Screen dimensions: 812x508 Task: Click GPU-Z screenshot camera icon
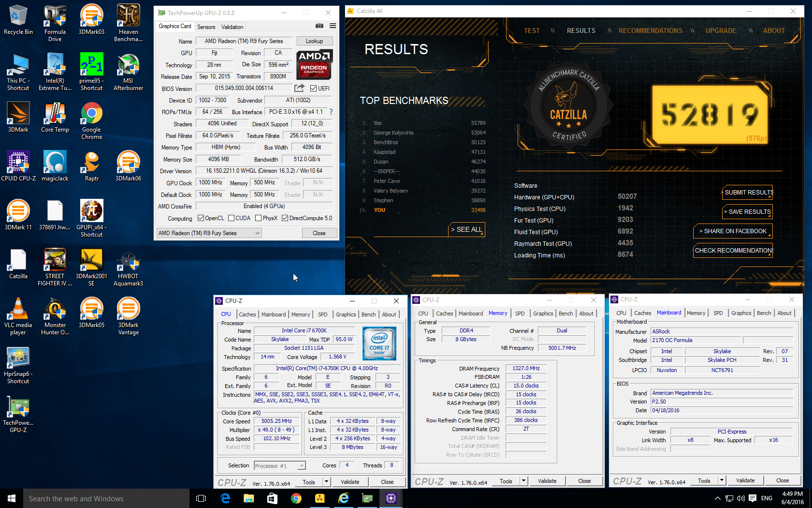[x=319, y=26]
